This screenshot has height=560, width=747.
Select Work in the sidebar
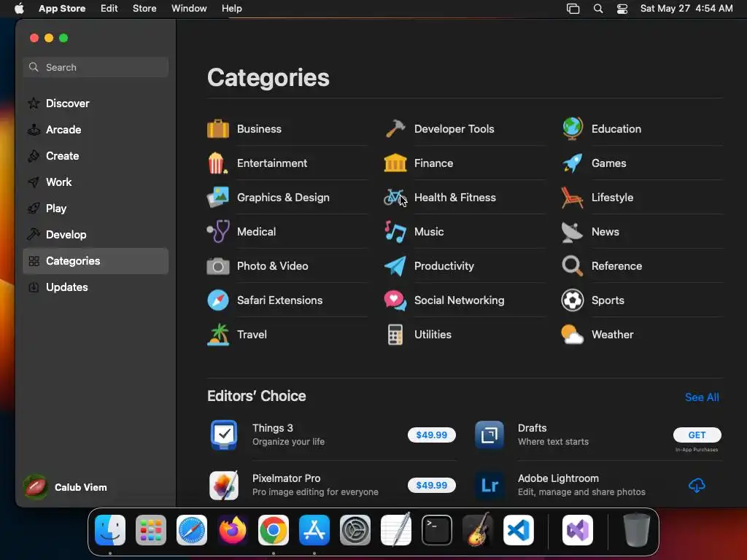(96, 182)
